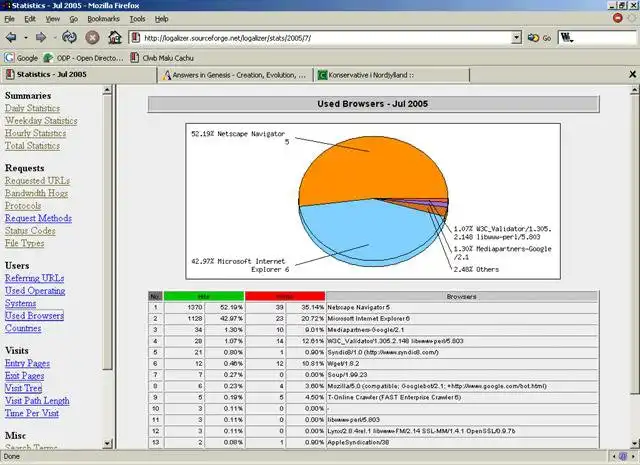Open the Go menu

[x=73, y=19]
